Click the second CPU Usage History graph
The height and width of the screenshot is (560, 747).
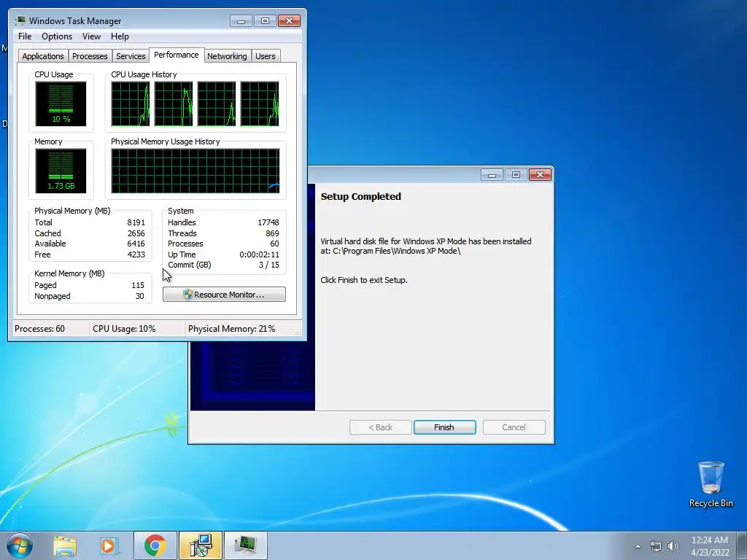click(x=174, y=104)
